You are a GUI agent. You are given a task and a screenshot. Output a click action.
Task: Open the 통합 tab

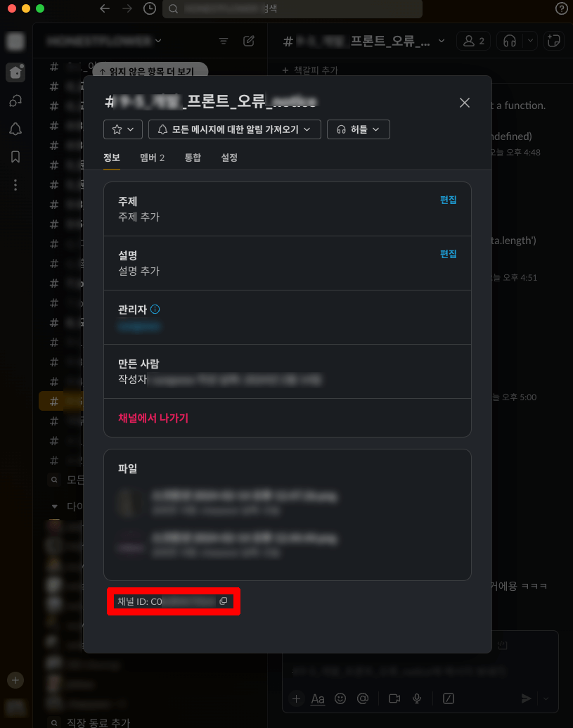[193, 158]
